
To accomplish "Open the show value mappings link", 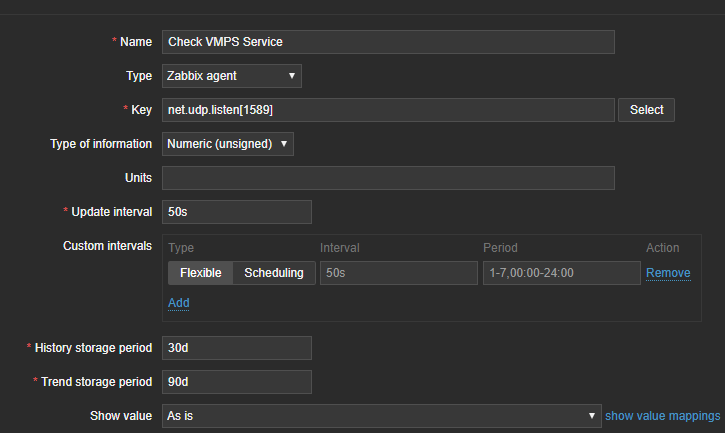I will (662, 415).
